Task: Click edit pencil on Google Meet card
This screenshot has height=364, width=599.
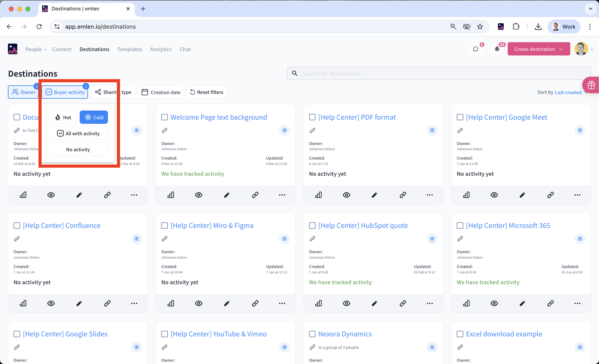Action: tap(522, 195)
